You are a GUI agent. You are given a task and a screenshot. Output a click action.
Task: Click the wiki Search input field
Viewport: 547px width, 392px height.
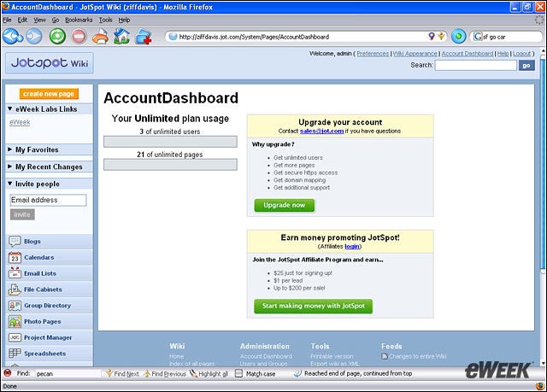coord(476,65)
